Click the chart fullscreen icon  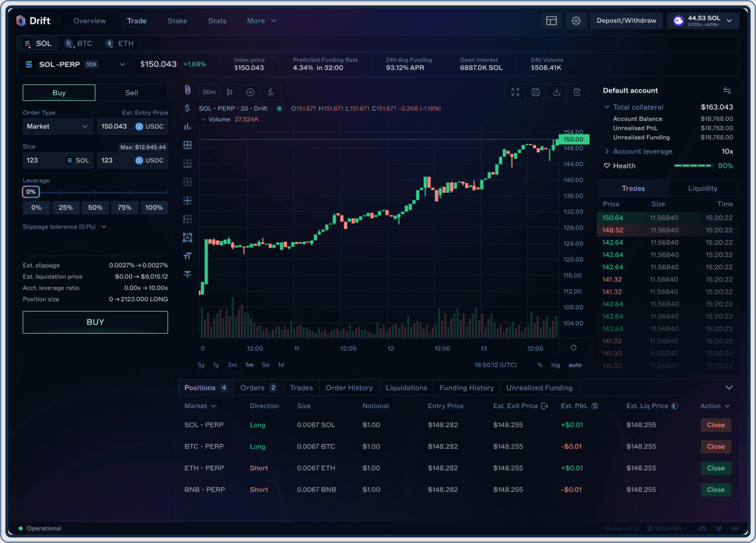click(x=515, y=92)
